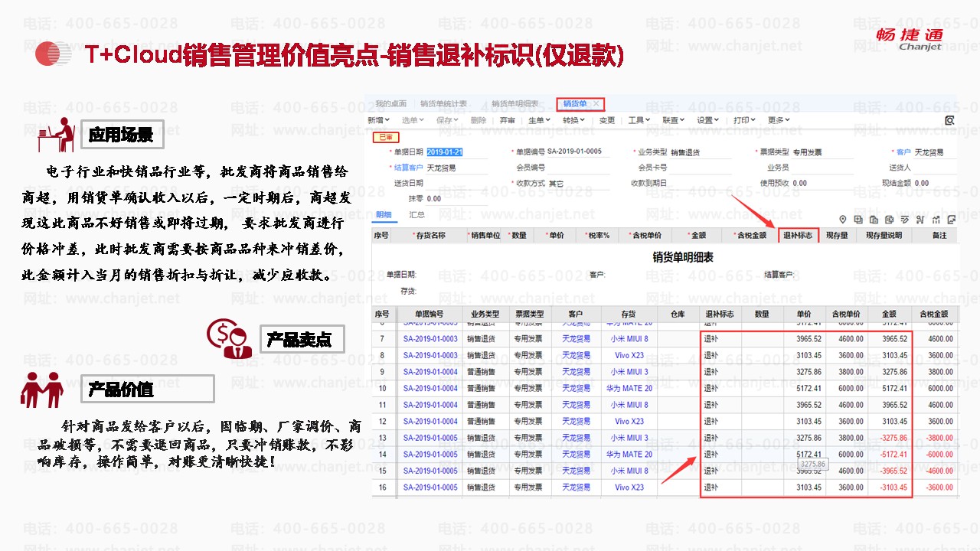
Task: Open the 打印 dropdown
Action: pyautogui.click(x=744, y=120)
